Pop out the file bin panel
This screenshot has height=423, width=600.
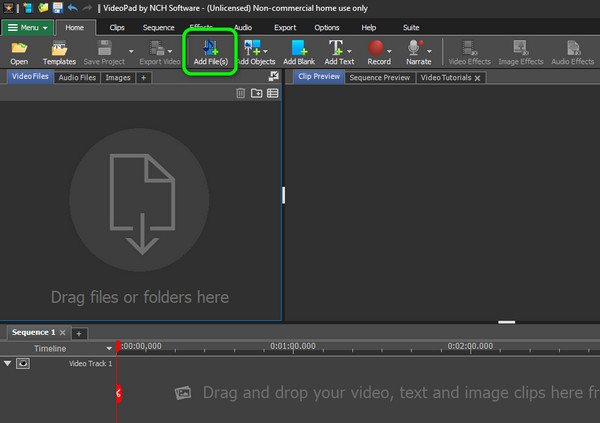click(274, 76)
